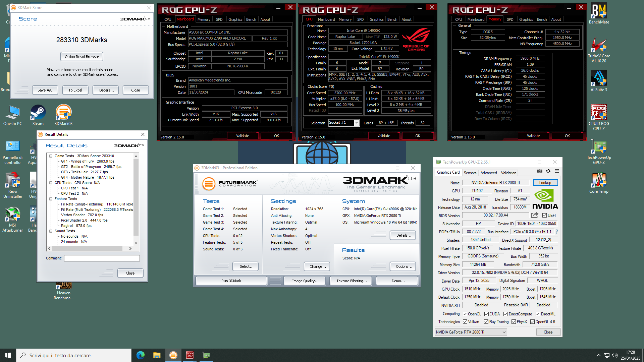Open the system tray volume icon

(x=615, y=355)
